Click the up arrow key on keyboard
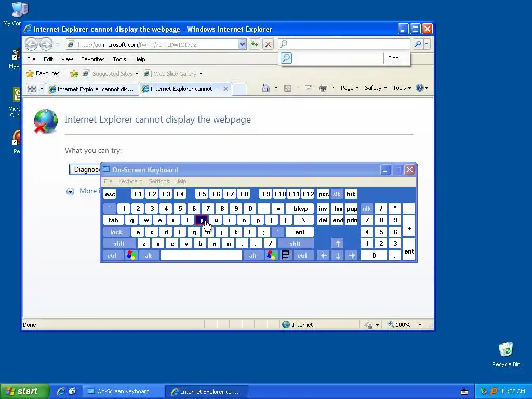 coord(338,243)
